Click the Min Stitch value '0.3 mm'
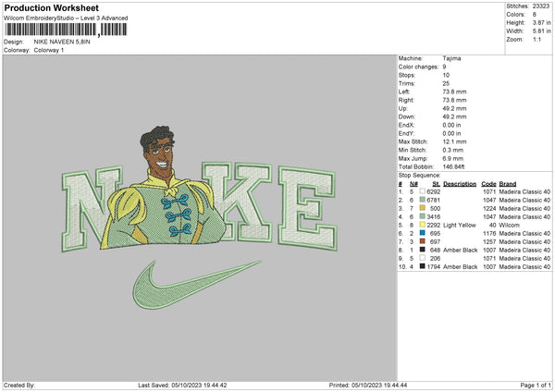 click(x=453, y=150)
